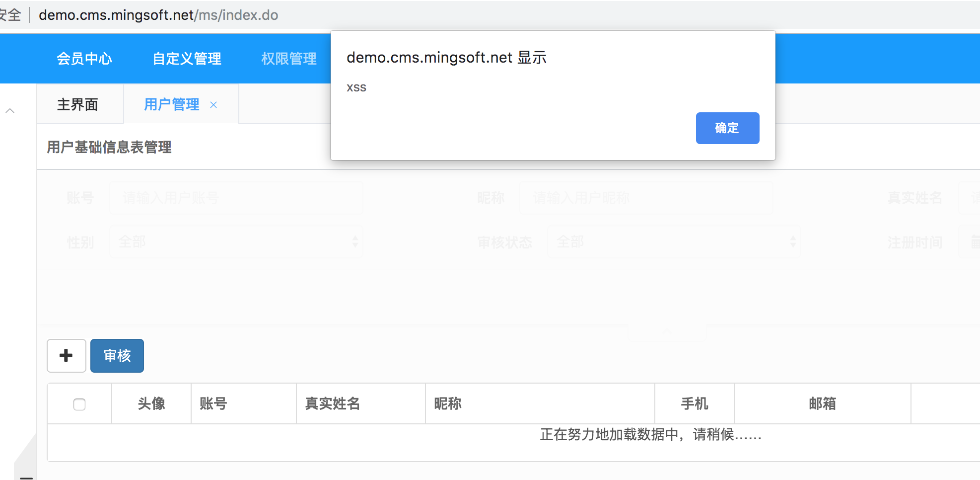Click the 请输入用户昵称 input field
The width and height of the screenshot is (980, 480).
pos(645,198)
